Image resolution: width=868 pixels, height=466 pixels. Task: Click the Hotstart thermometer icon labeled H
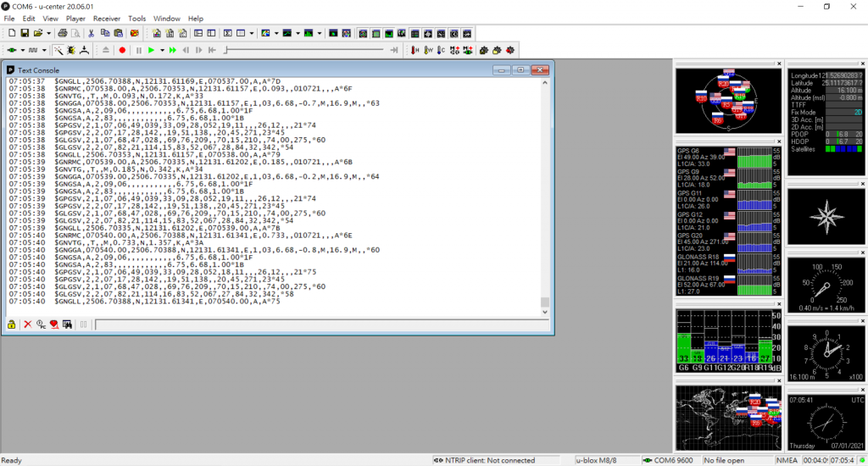[415, 51]
